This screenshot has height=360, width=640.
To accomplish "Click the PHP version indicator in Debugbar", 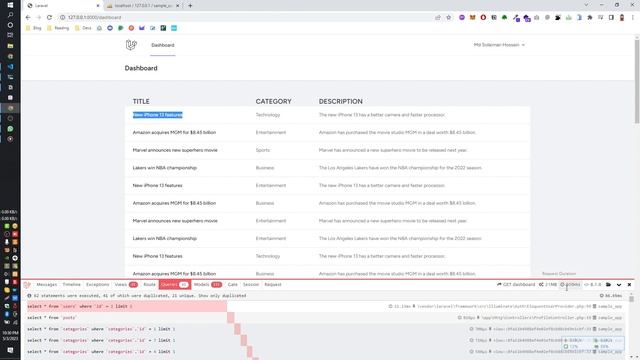I will click(x=593, y=284).
